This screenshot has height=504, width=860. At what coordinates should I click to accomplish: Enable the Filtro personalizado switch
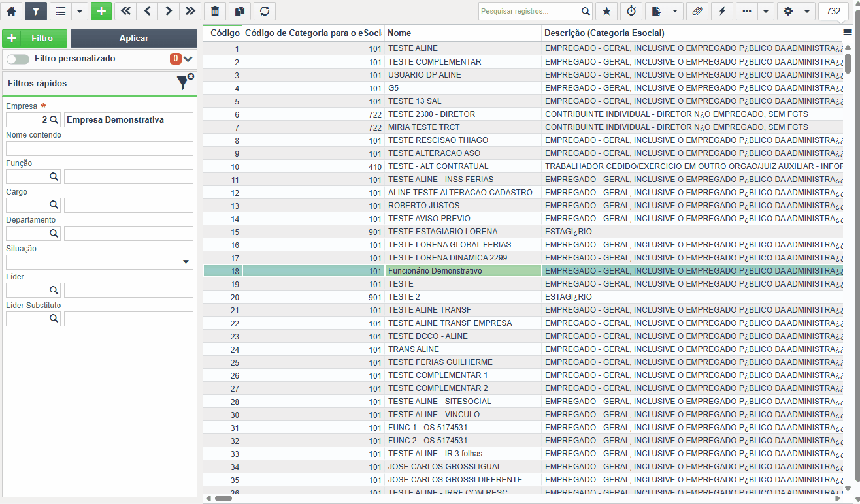pos(18,59)
